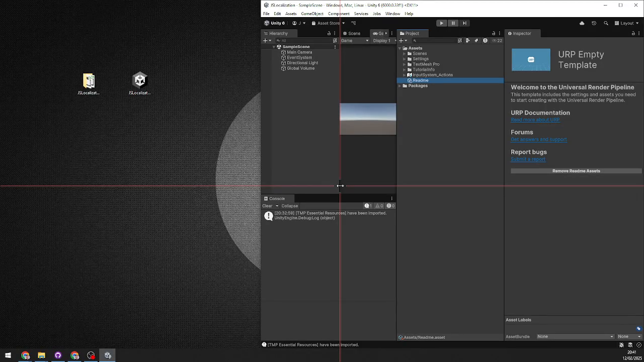This screenshot has height=362, width=644.
Task: Select the InputSystem_Actions asset
Action: (x=432, y=75)
